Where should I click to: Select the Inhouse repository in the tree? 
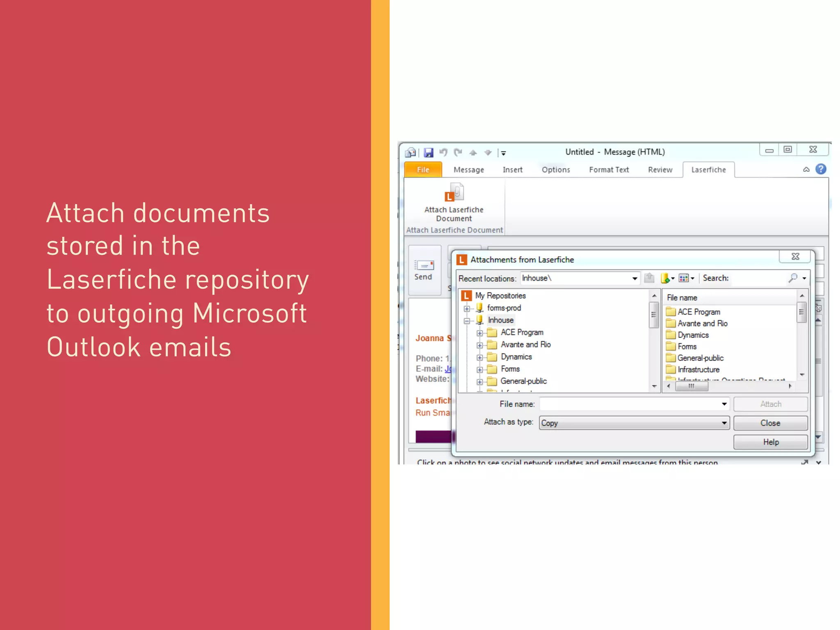point(500,320)
